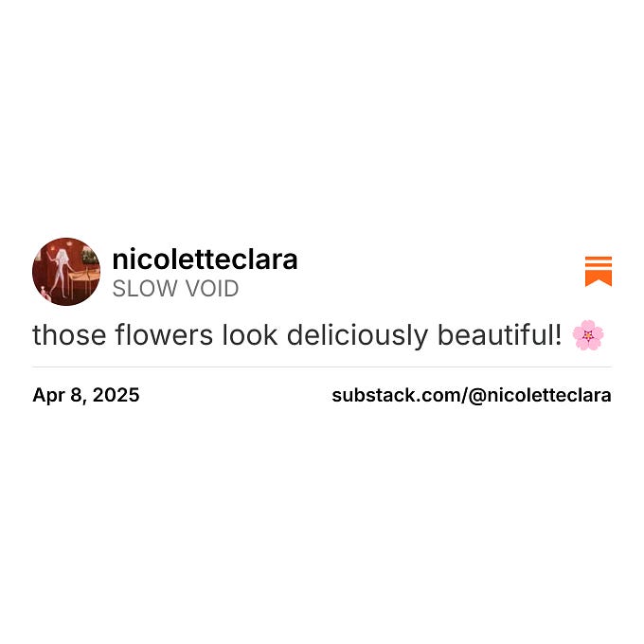Image resolution: width=644 pixels, height=644 pixels.
Task: Click the word "flowers" in the comment
Action: [164, 334]
